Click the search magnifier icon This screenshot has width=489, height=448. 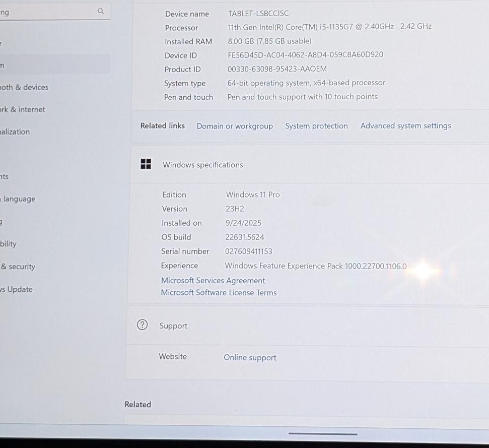click(100, 11)
